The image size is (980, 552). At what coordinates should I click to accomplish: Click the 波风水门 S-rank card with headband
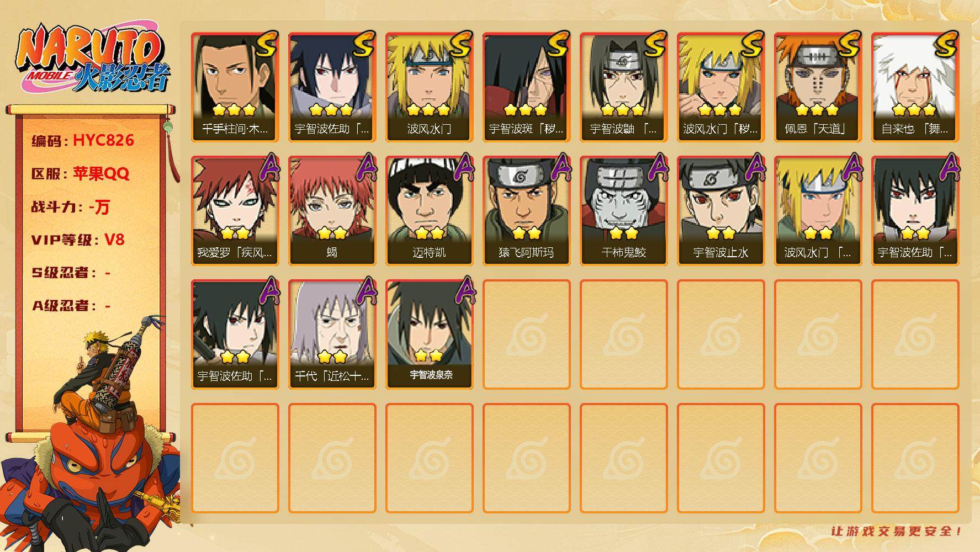[430, 87]
